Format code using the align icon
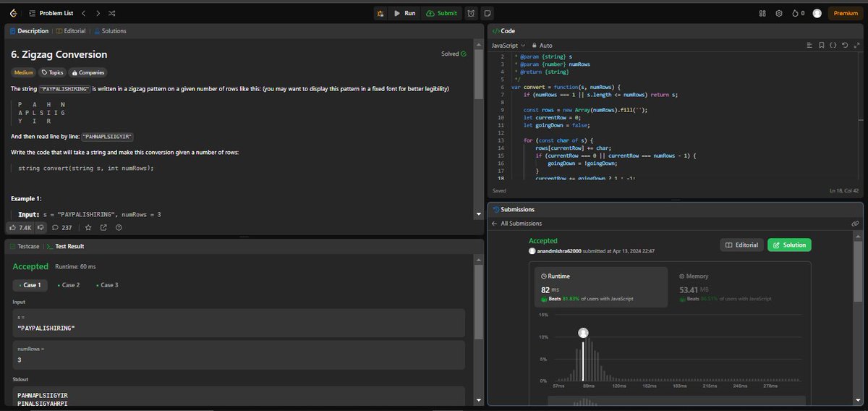This screenshot has width=868, height=411. 809,45
